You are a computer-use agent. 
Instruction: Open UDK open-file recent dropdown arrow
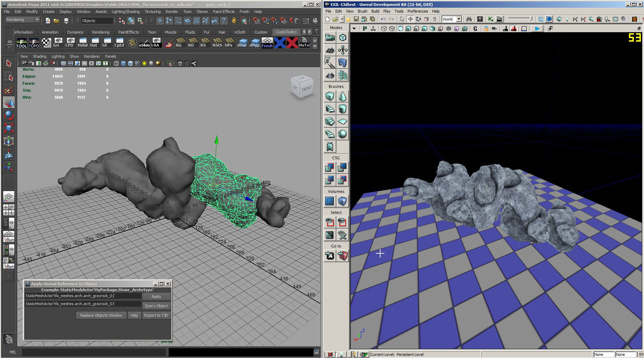(342, 19)
